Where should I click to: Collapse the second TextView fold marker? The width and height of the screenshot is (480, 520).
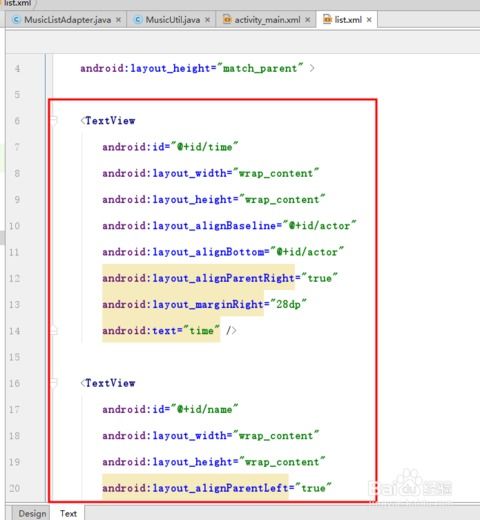click(x=54, y=383)
